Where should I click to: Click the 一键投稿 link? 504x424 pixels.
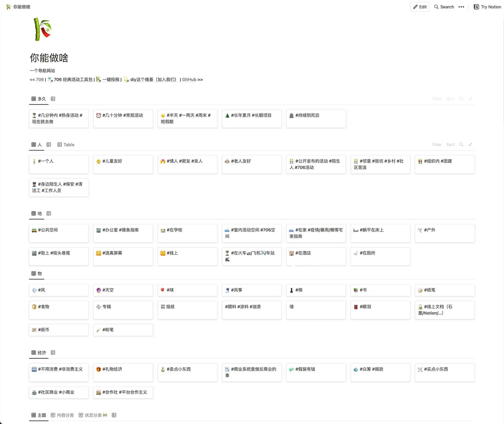(x=111, y=79)
